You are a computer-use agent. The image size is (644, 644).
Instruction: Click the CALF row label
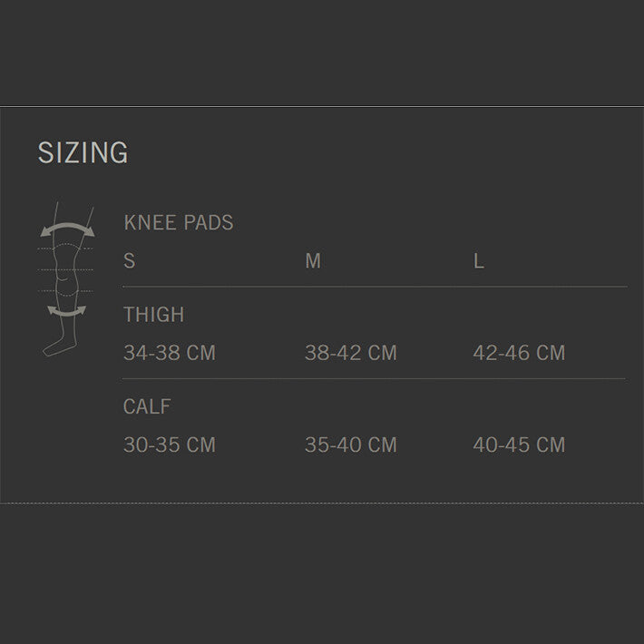click(x=147, y=407)
